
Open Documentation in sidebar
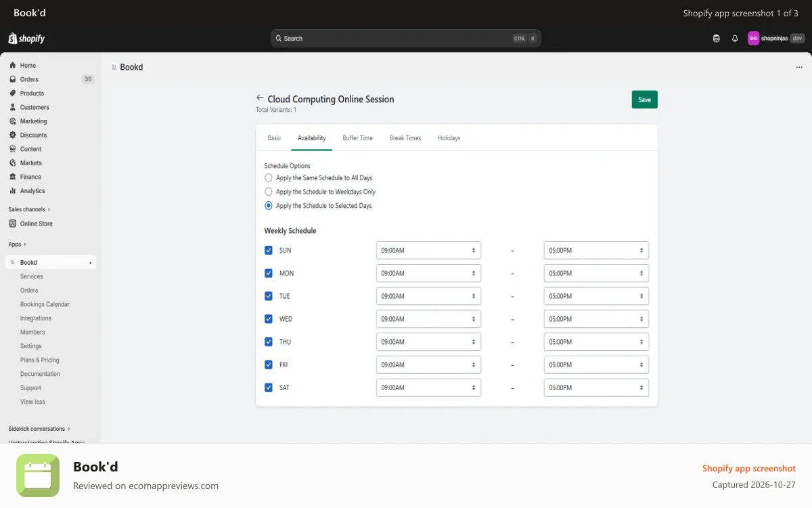pyautogui.click(x=40, y=374)
